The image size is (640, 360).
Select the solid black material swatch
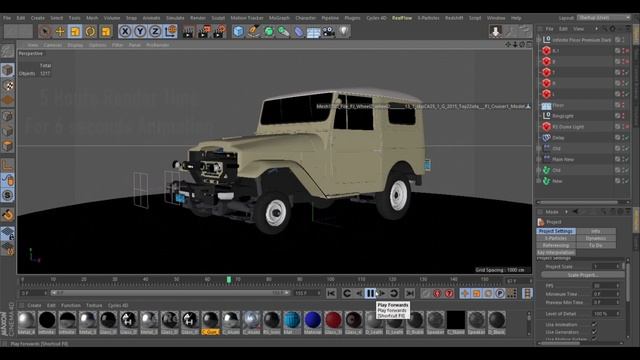[x=456, y=320]
